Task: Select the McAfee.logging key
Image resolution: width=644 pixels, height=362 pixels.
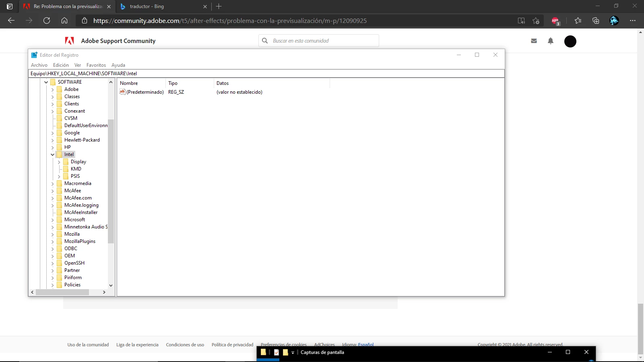Action: pyautogui.click(x=81, y=205)
